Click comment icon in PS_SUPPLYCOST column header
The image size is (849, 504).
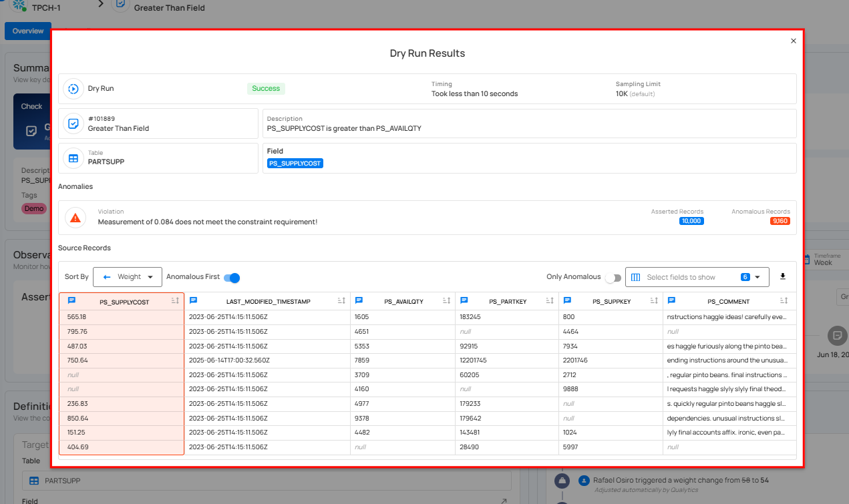[71, 301]
